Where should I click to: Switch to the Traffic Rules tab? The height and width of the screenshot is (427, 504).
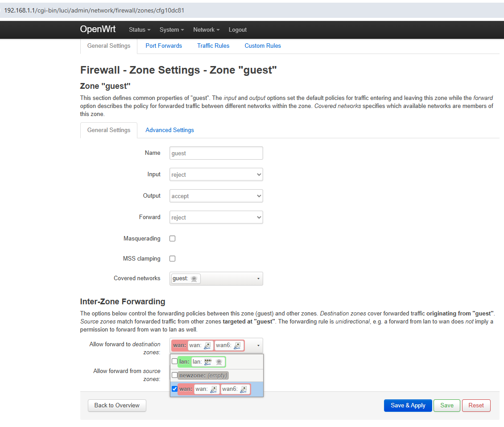tap(213, 46)
